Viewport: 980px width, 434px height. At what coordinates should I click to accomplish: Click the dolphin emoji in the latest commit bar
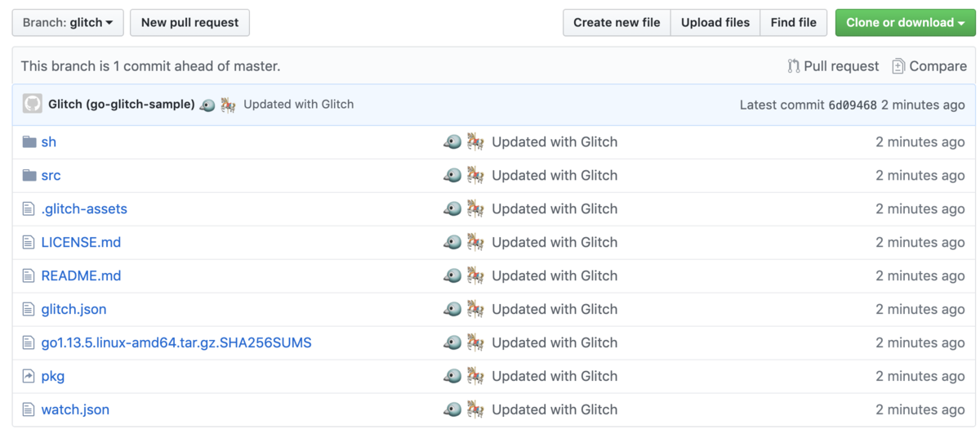click(x=207, y=105)
